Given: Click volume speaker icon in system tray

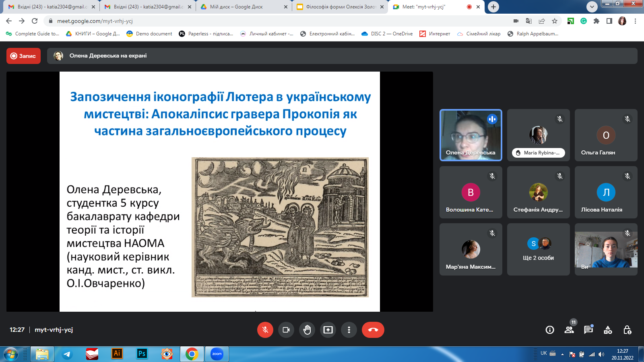Looking at the screenshot, I should [601, 354].
